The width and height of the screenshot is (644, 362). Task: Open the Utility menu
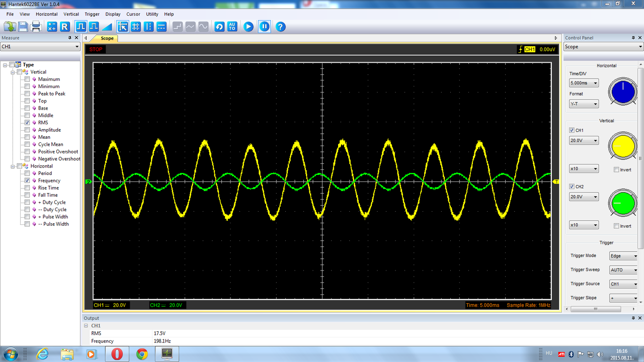(152, 14)
